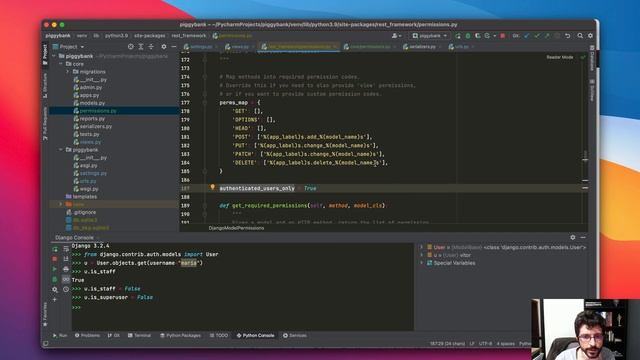The width and height of the screenshot is (640, 360).
Task: Toggle the Pull Requests side tab
Action: (x=45, y=124)
